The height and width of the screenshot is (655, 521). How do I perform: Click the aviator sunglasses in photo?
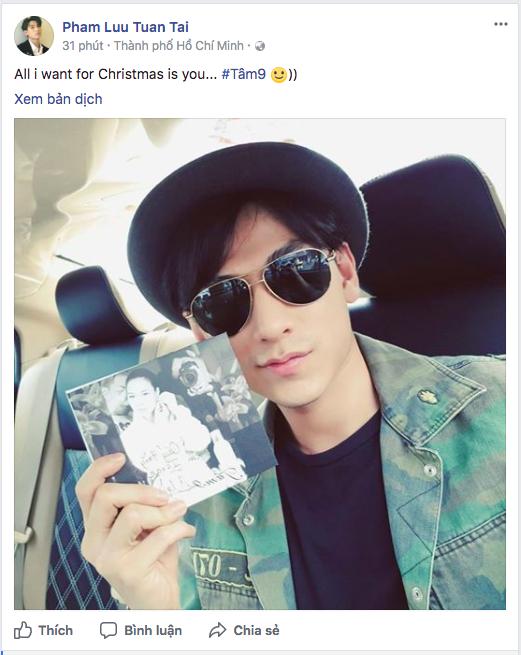click(x=259, y=290)
